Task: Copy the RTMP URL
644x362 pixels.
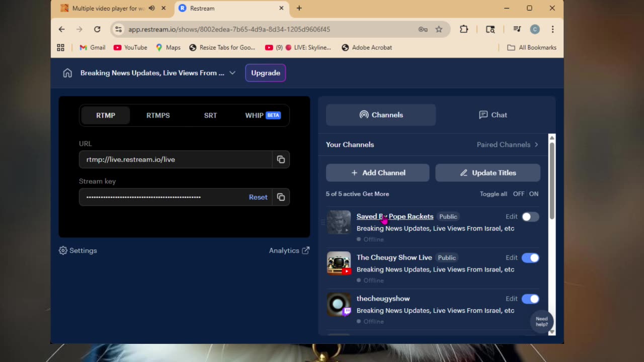Action: 281,159
